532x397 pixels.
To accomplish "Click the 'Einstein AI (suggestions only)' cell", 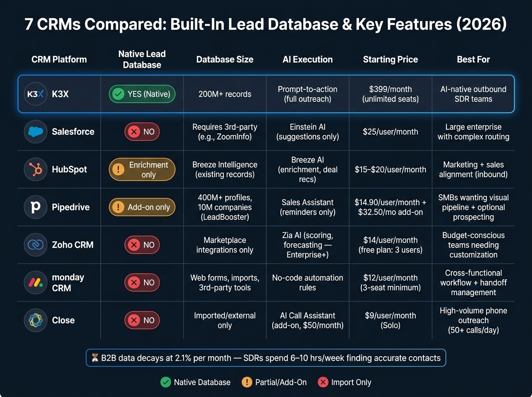I will [308, 132].
